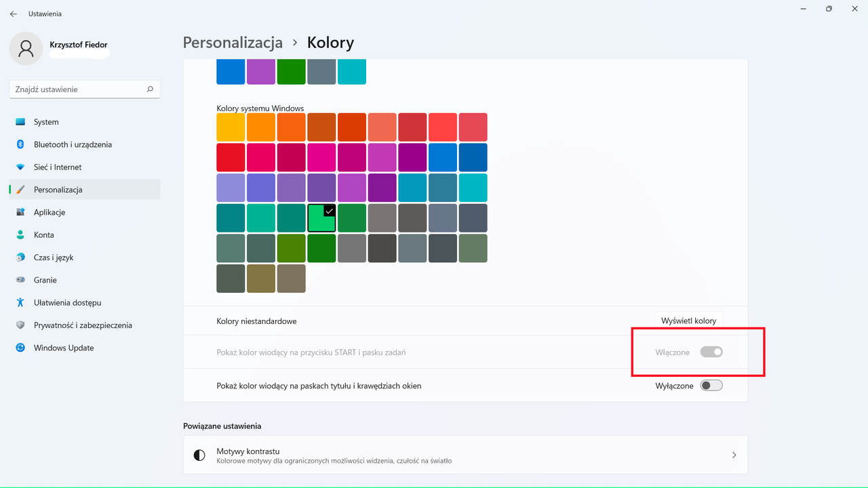This screenshot has width=868, height=488.
Task: Open Sieć i Internet using its globe icon
Action: coord(20,167)
